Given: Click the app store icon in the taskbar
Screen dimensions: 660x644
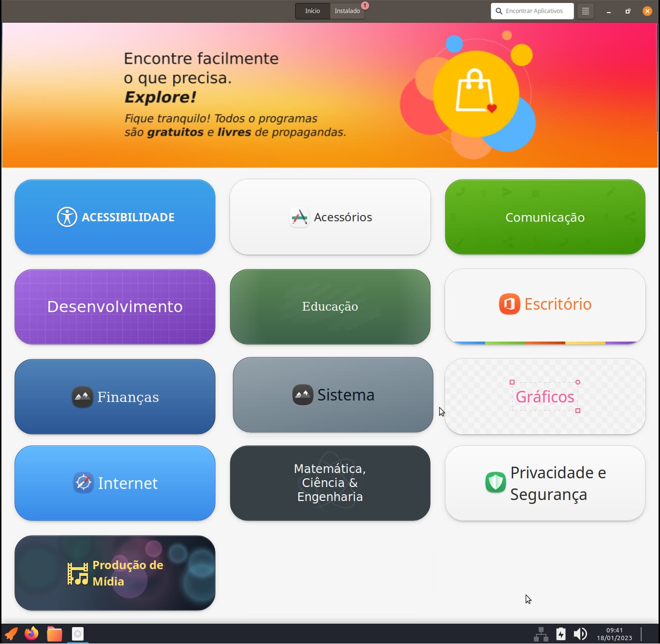Looking at the screenshot, I should 78,633.
